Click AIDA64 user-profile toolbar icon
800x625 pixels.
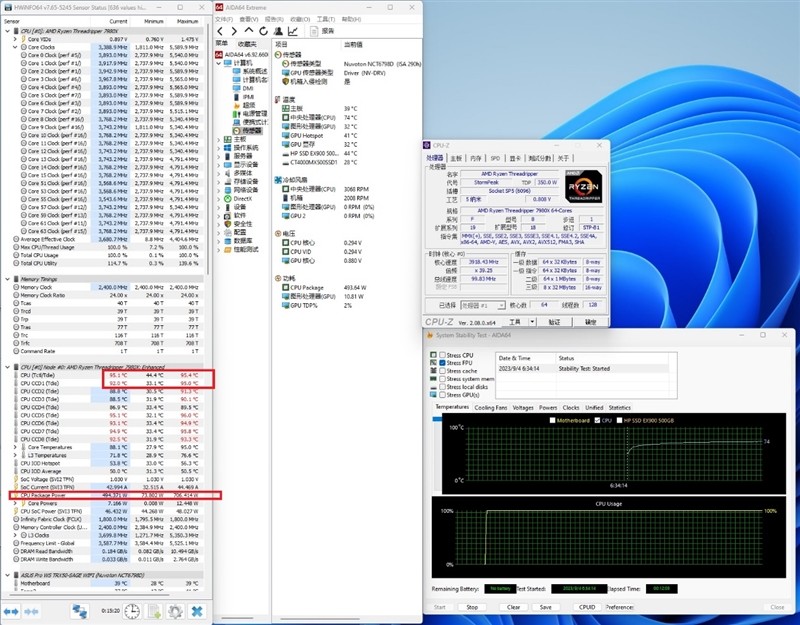pos(278,31)
